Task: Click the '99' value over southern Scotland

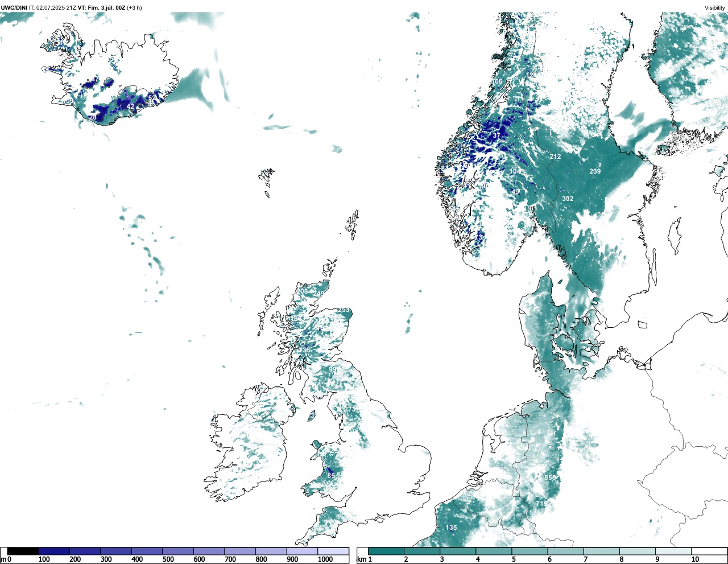Action: click(x=333, y=369)
